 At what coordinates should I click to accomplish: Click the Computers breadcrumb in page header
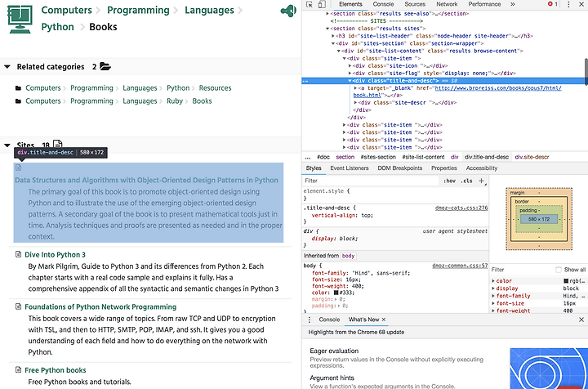pyautogui.click(x=66, y=10)
